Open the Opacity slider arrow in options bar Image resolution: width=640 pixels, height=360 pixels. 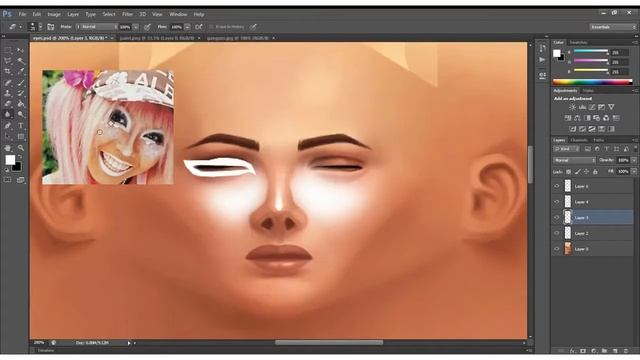click(136, 27)
